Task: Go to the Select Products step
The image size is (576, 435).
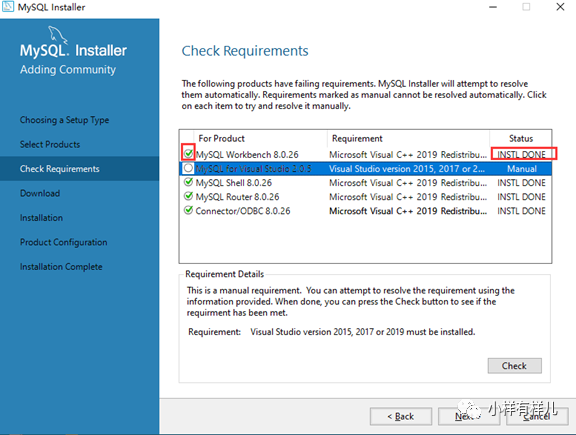Action: [50, 144]
